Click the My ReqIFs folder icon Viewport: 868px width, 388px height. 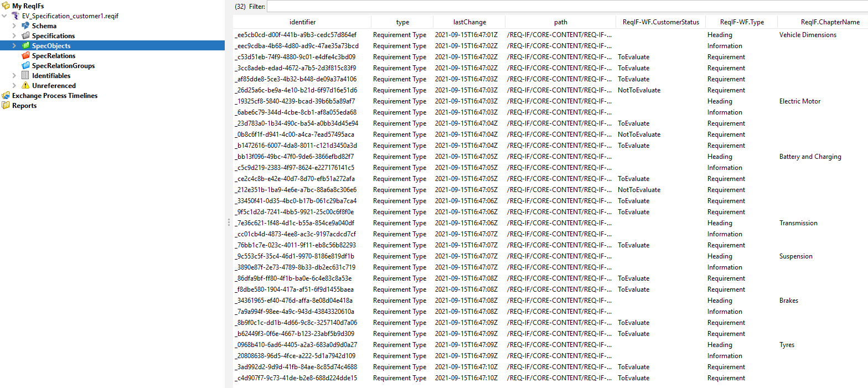point(6,6)
